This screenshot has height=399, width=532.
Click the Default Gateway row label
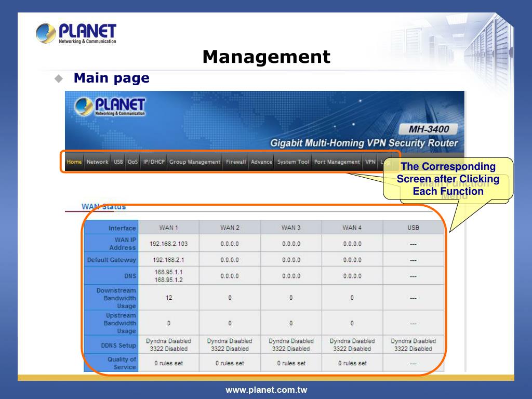coord(111,260)
